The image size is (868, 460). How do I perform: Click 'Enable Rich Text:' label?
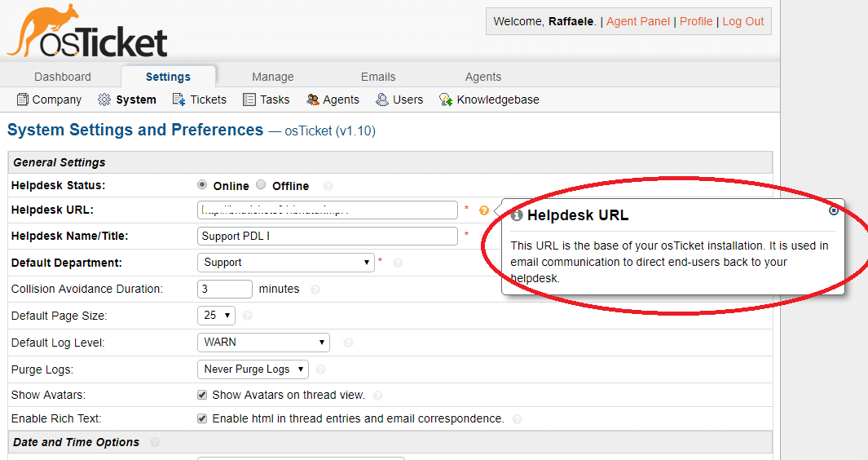56,418
